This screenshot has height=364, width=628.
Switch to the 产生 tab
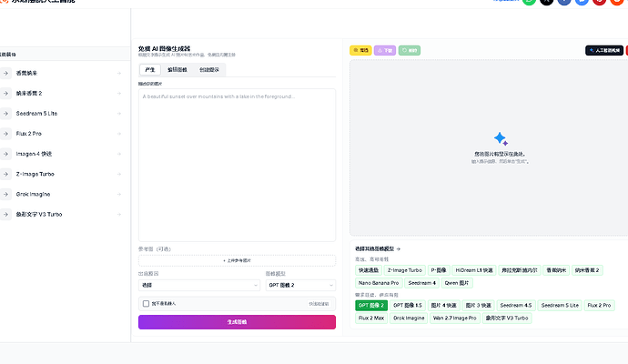[x=150, y=70]
